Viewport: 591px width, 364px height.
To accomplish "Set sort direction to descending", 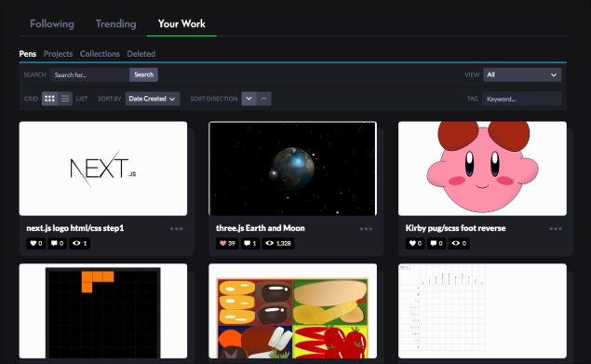I will point(248,99).
